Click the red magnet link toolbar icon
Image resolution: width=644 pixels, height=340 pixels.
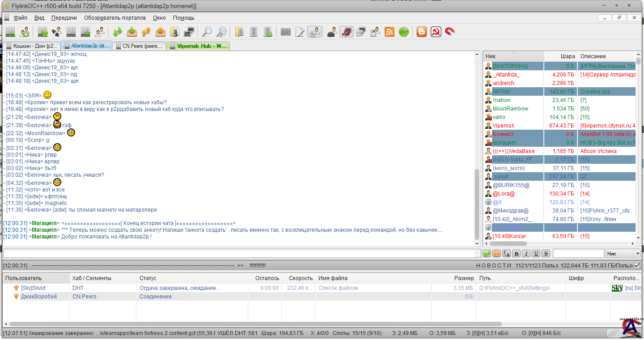pyautogui.click(x=450, y=32)
